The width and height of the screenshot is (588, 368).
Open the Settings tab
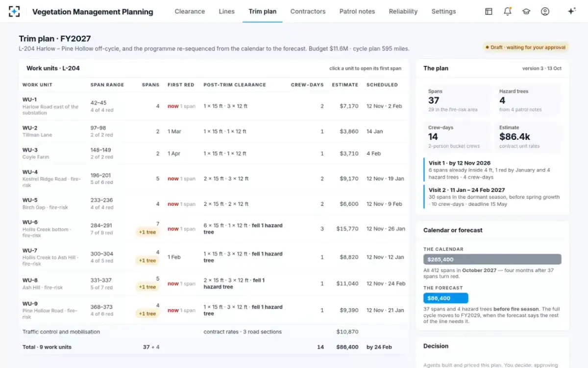443,11
